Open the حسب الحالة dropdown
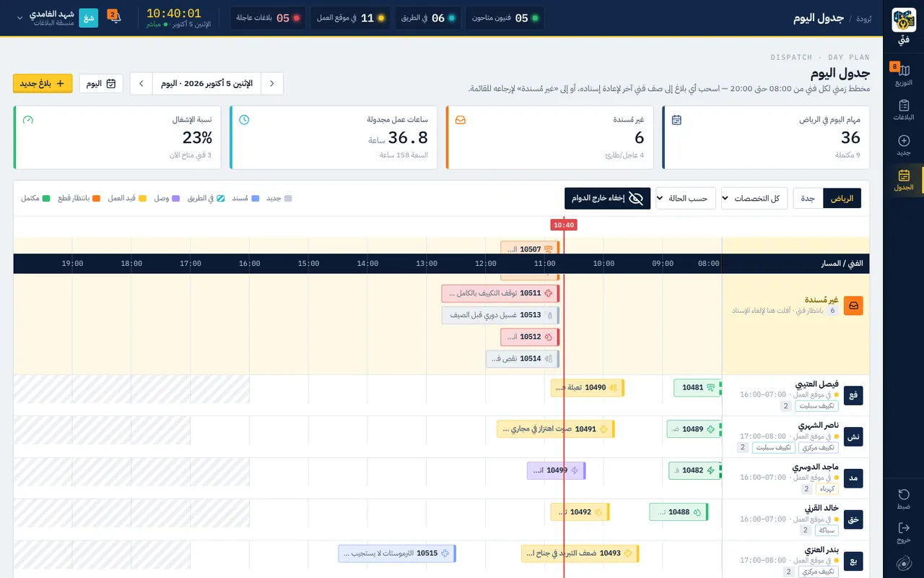 [x=686, y=198]
